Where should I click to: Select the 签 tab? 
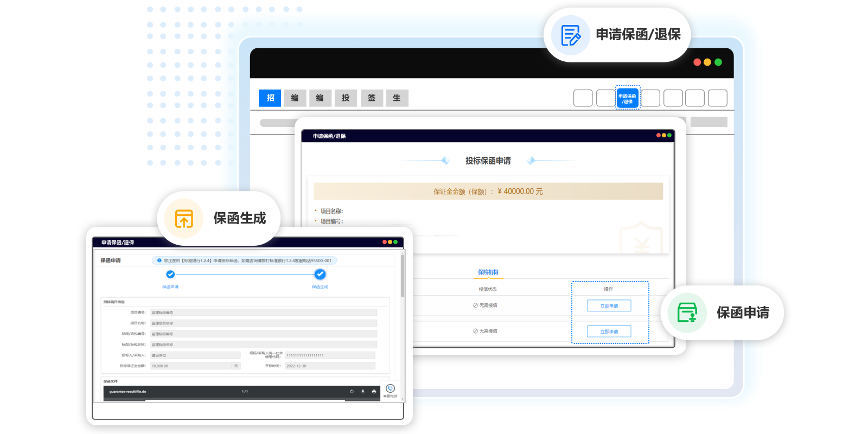[372, 98]
